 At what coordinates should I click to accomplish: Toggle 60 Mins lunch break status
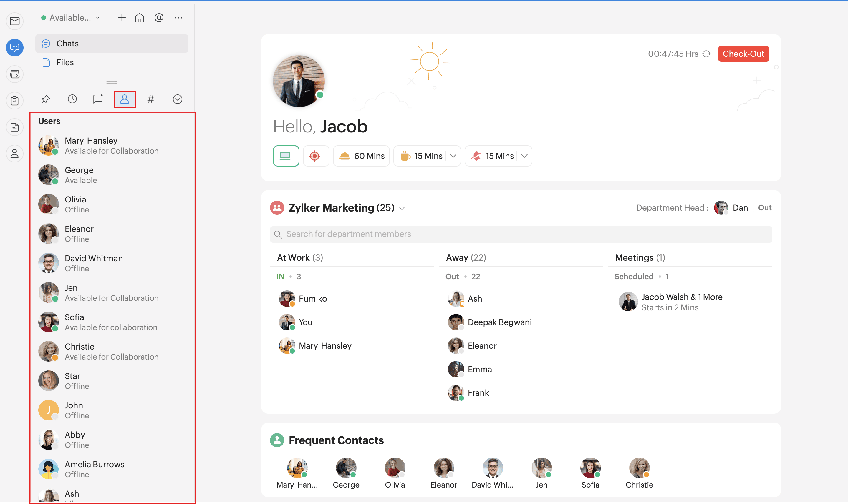tap(361, 156)
